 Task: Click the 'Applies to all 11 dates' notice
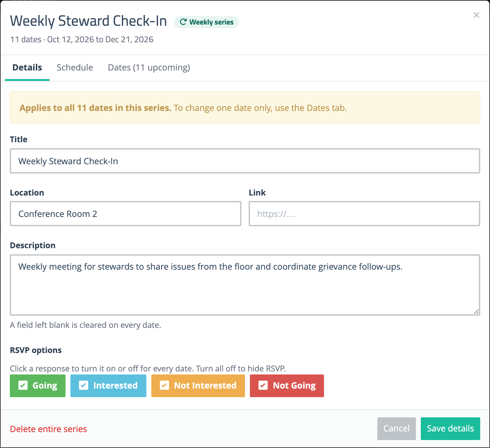(x=245, y=108)
